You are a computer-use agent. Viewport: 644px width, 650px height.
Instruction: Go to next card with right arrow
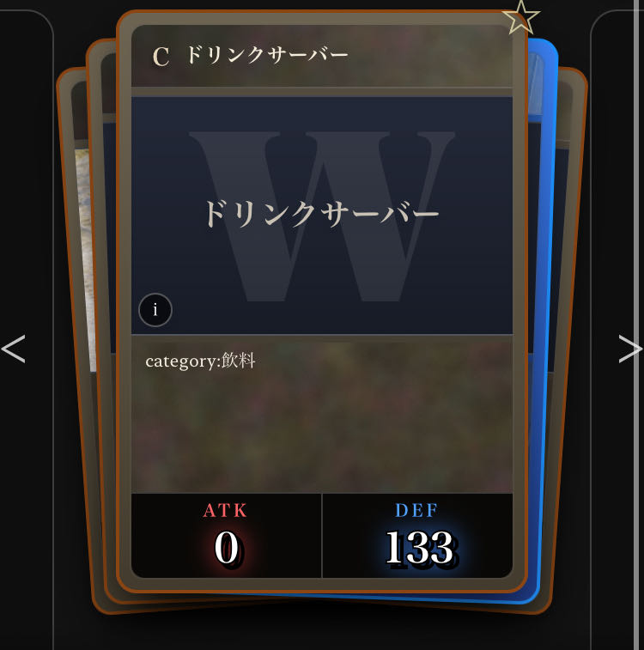point(630,349)
